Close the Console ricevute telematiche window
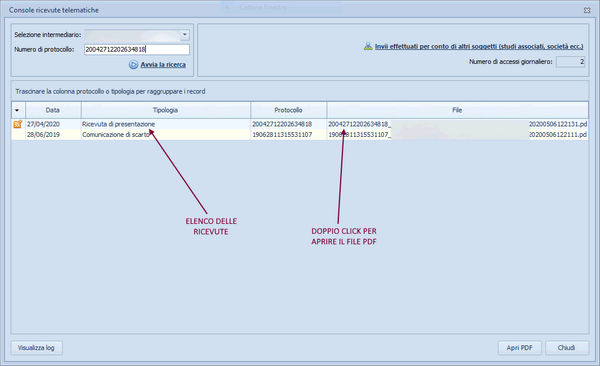This screenshot has height=366, width=600. pos(587,10)
